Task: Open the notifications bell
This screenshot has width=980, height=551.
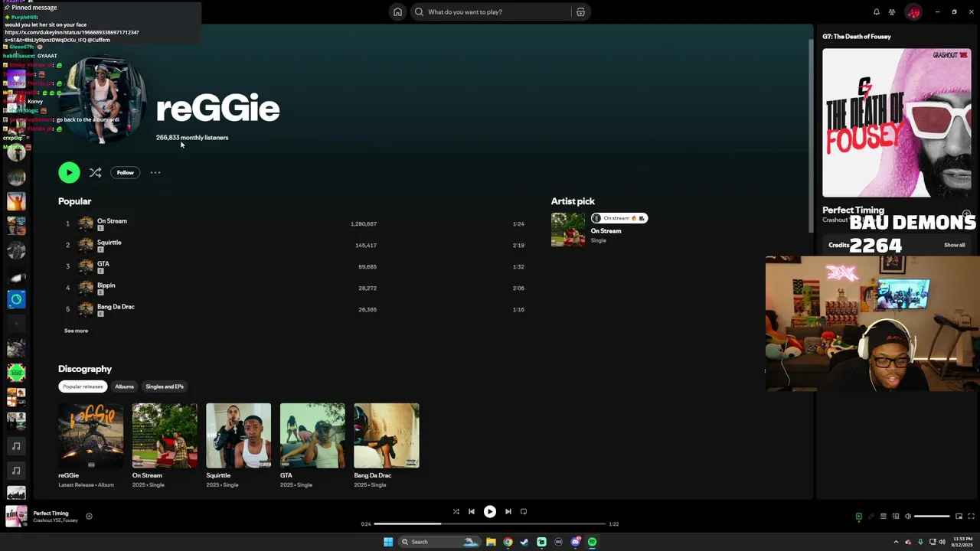Action: (877, 12)
